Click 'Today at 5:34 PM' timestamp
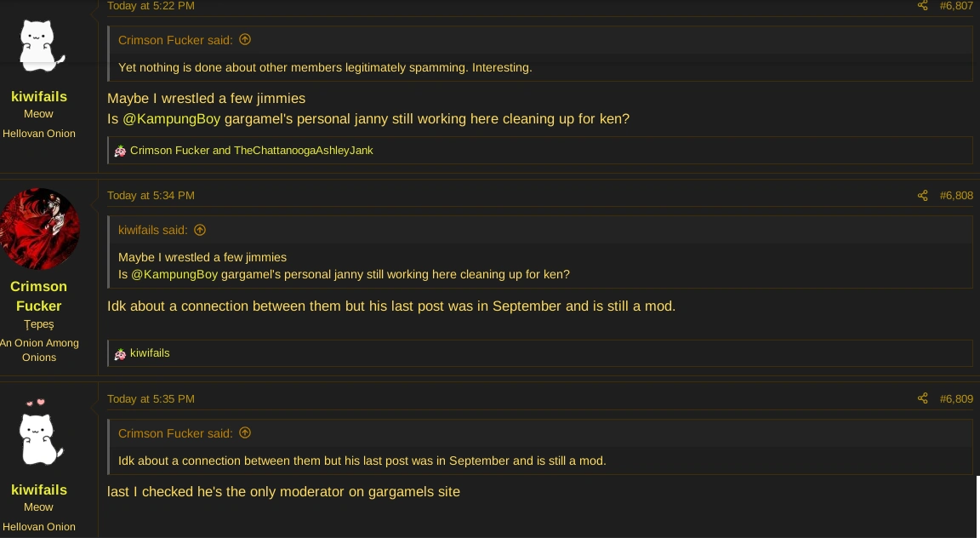The image size is (980, 538). point(151,196)
